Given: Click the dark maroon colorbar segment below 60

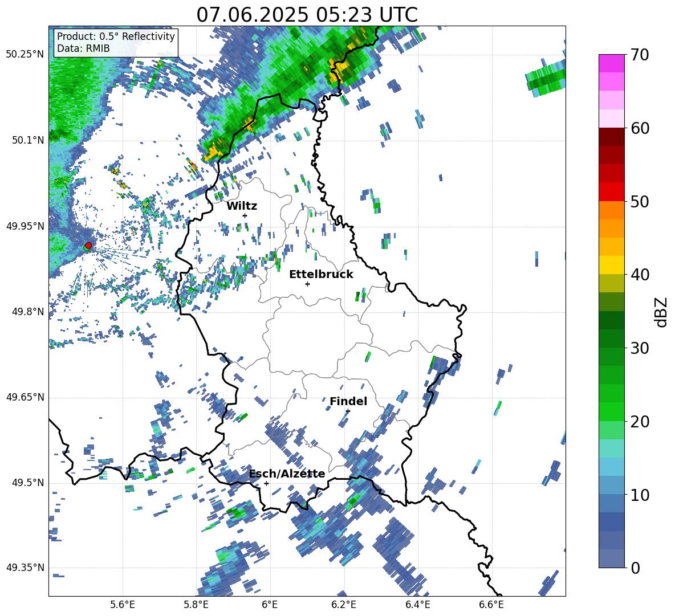Looking at the screenshot, I should (x=611, y=137).
